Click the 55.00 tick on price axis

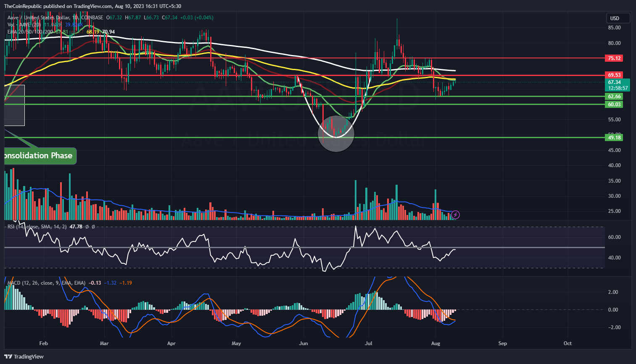tap(615, 119)
